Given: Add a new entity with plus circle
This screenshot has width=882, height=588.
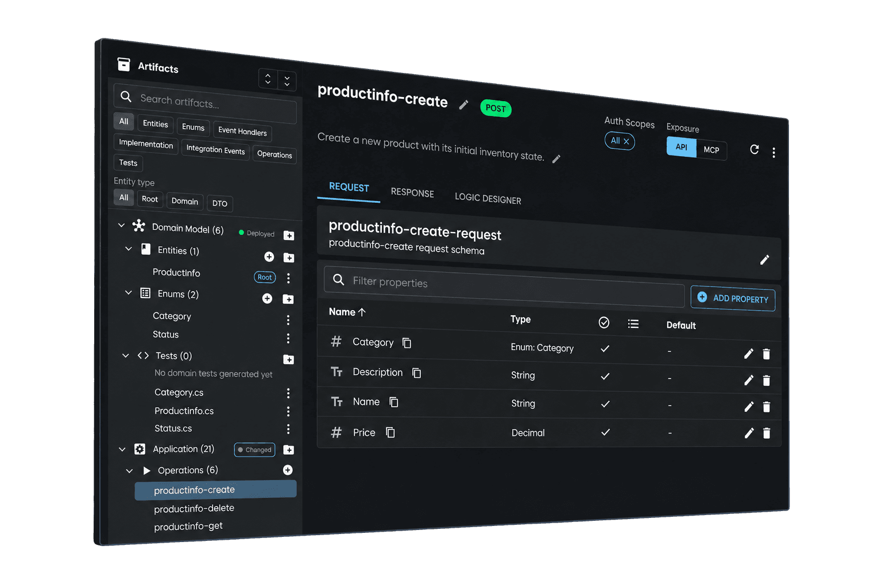Looking at the screenshot, I should pyautogui.click(x=269, y=257).
